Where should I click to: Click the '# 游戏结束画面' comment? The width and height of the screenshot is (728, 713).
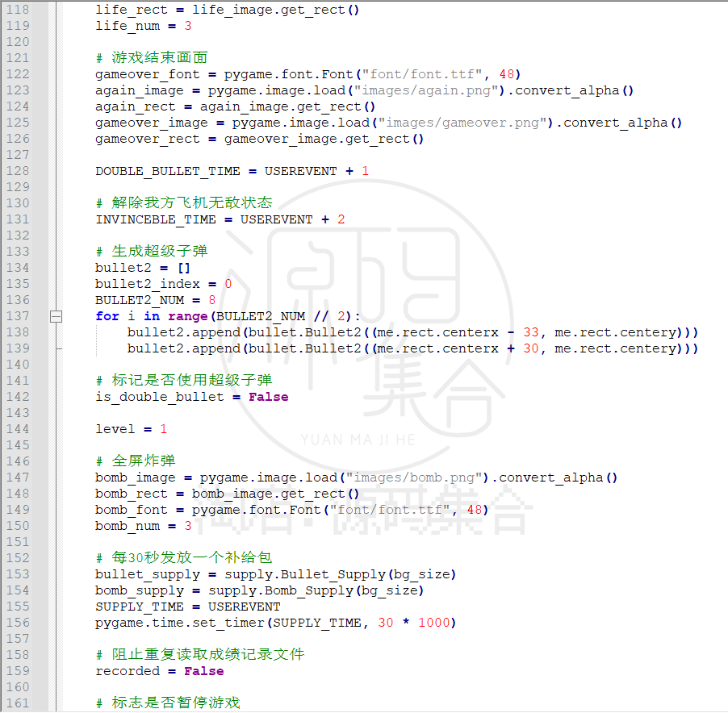coord(152,57)
